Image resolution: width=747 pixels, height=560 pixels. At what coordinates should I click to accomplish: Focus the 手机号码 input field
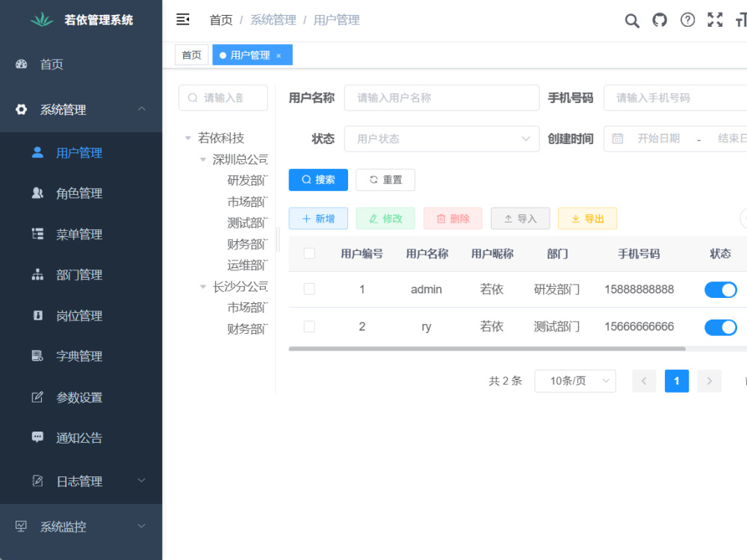(675, 98)
